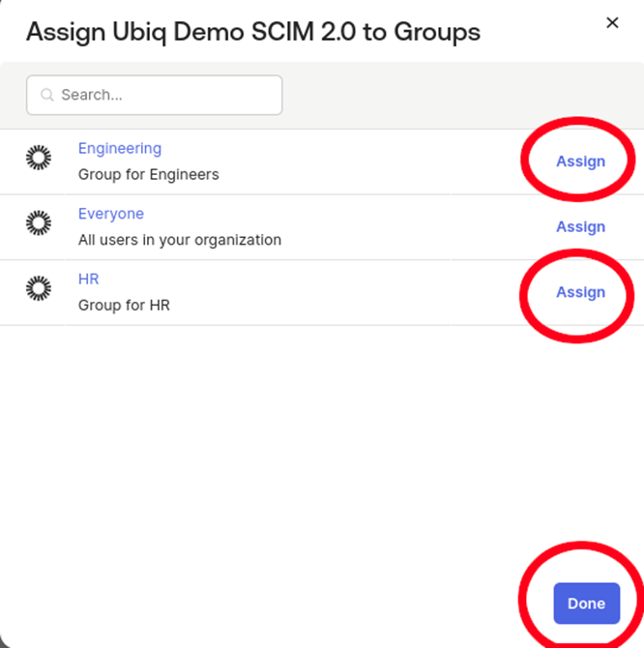Click the Engineering group icon

(39, 158)
